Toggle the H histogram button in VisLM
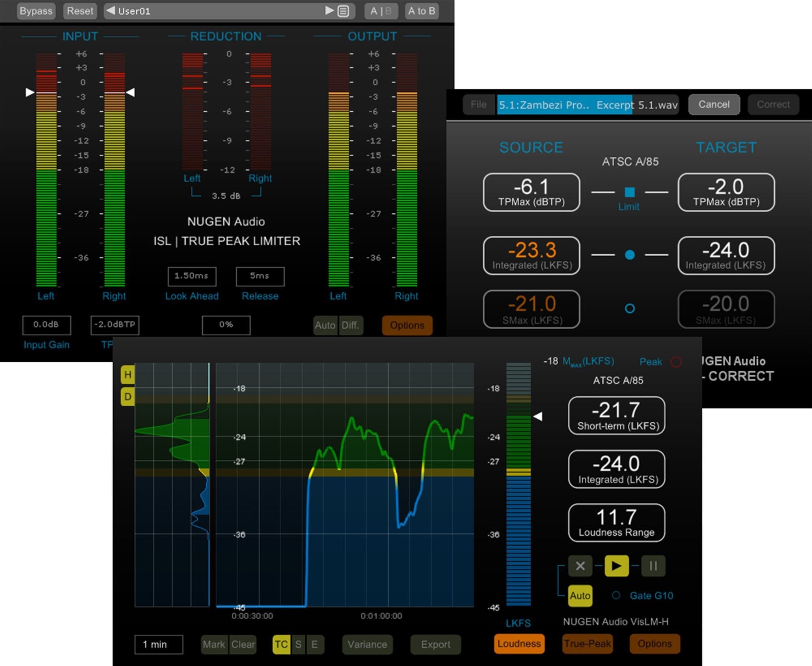The width and height of the screenshot is (812, 666). tap(127, 374)
